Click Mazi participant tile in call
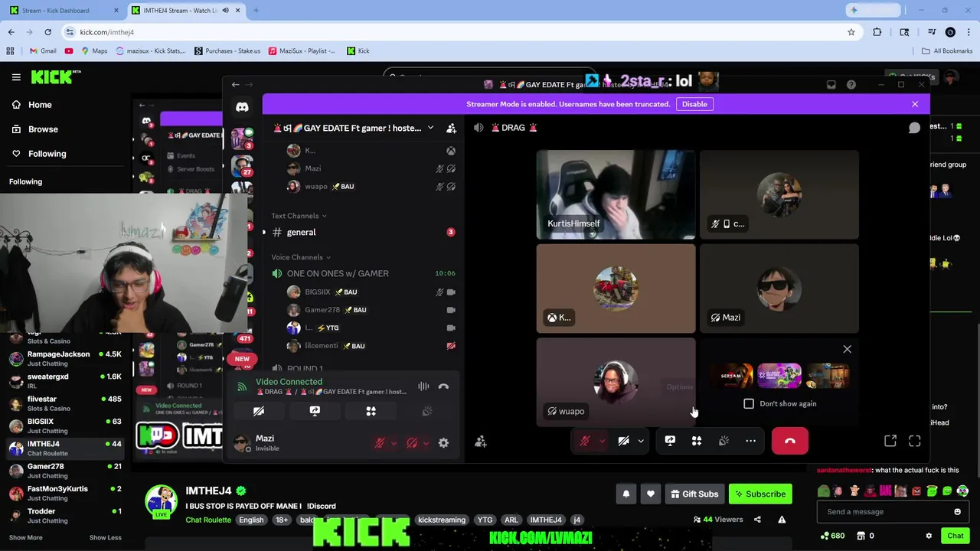The width and height of the screenshot is (980, 551). click(779, 289)
